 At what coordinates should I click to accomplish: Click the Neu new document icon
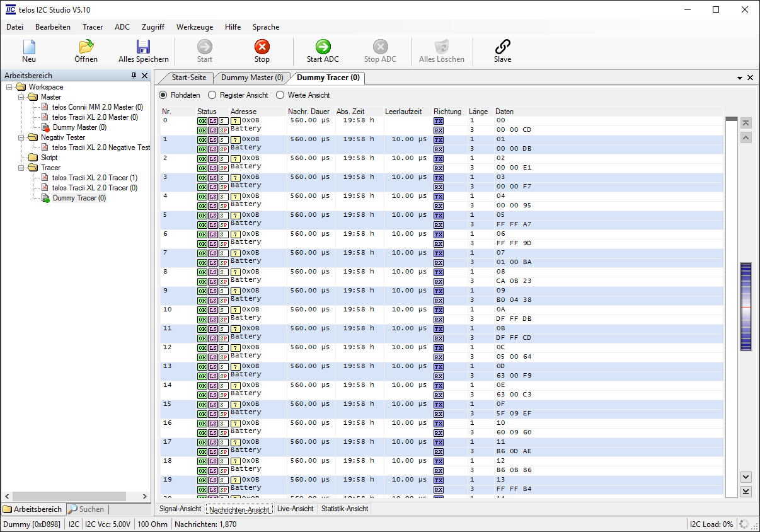point(29,47)
